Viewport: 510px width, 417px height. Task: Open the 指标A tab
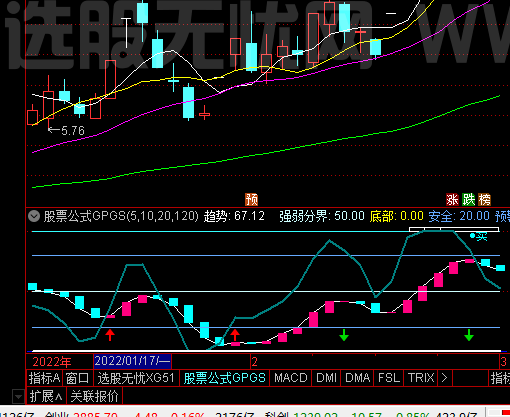coord(44,378)
